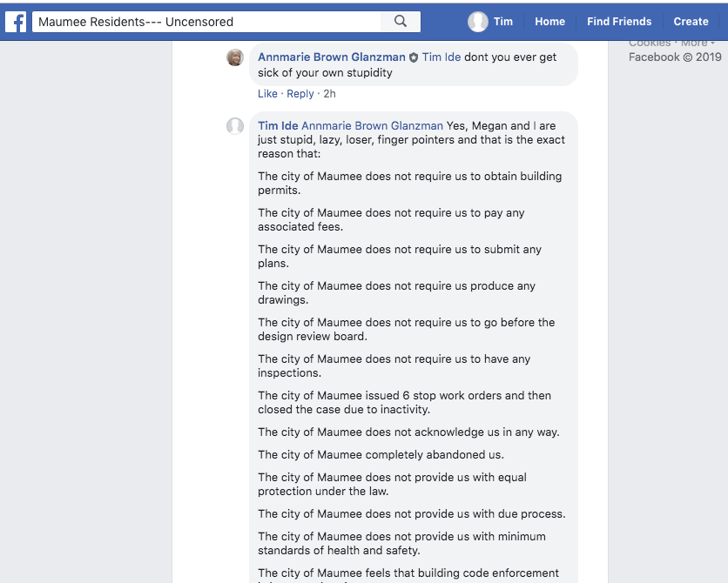
Task: Open the Home tab in the top bar
Action: (549, 22)
